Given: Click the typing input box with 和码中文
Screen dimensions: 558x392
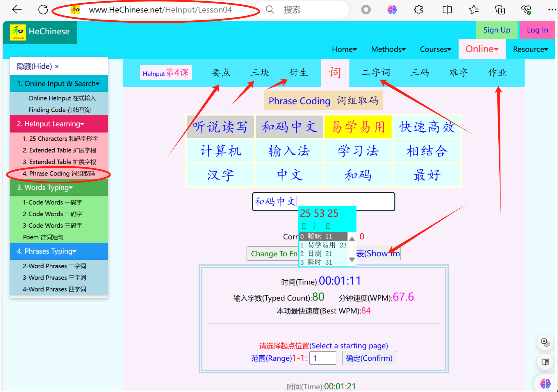Looking at the screenshot, I should (x=323, y=202).
